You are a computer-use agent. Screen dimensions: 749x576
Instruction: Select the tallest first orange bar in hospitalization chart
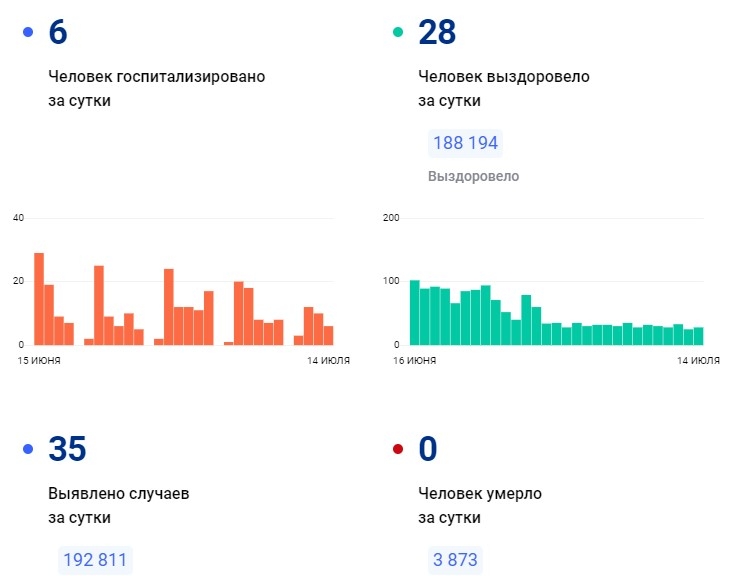point(39,298)
